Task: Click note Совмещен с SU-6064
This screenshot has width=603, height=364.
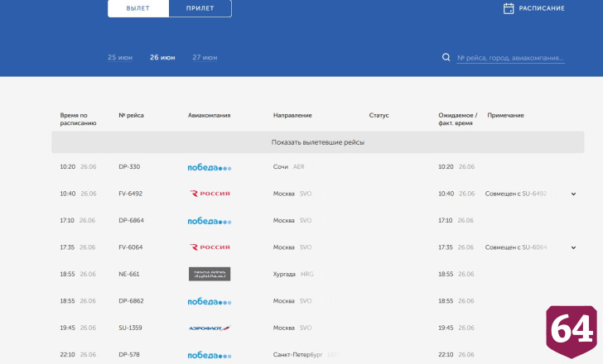Action: pos(516,247)
